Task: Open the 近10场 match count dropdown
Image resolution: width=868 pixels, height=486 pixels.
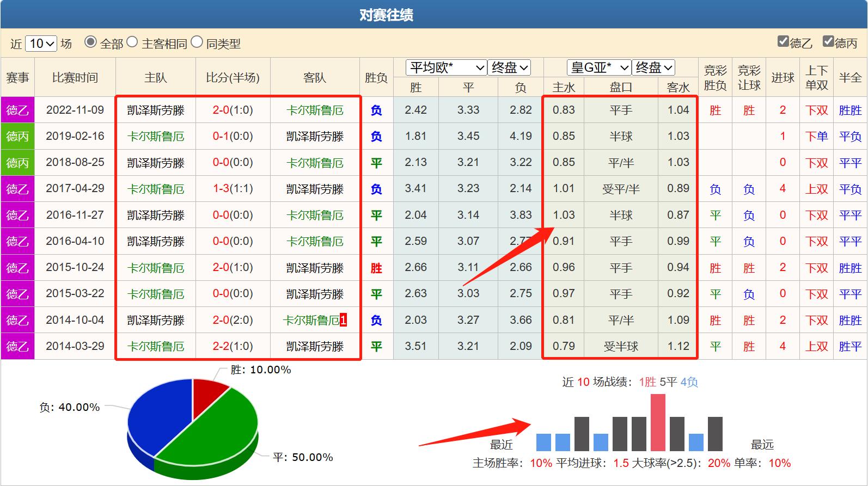Action: tap(41, 44)
